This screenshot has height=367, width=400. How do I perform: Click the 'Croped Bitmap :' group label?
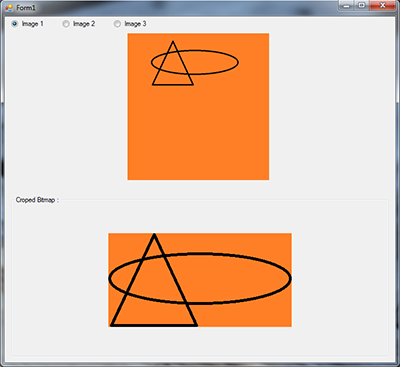click(x=37, y=200)
